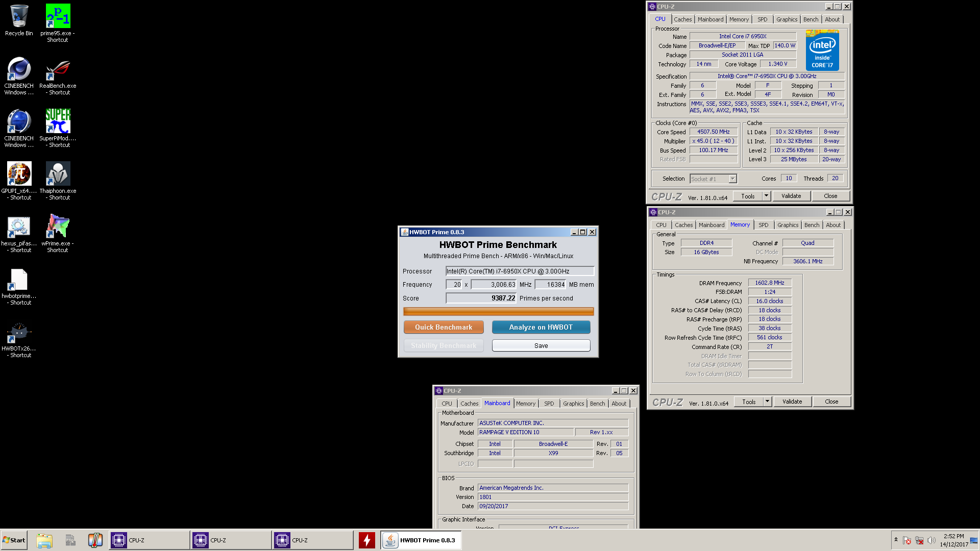
Task: Open Windows Explorer from the taskbar
Action: tap(44, 540)
